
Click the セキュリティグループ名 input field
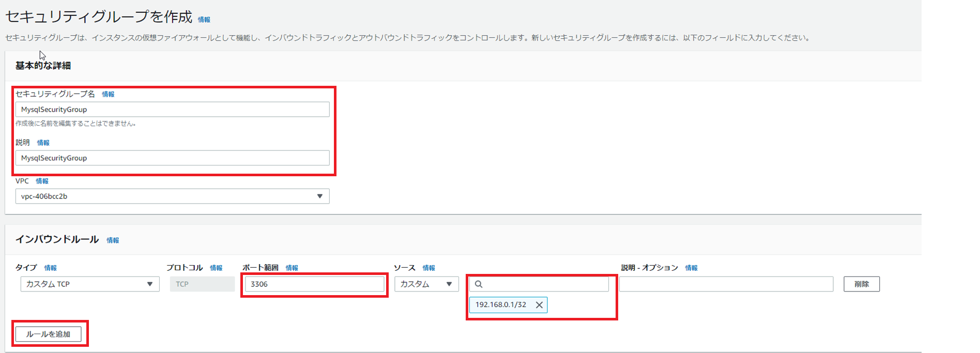click(x=172, y=110)
